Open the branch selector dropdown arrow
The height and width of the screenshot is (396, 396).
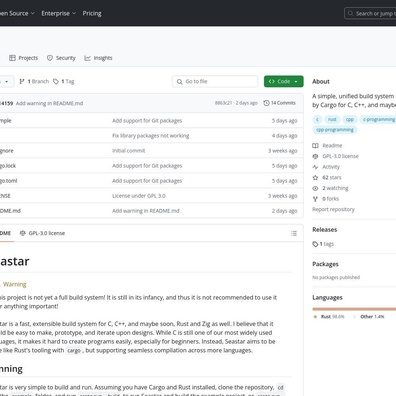(x=7, y=81)
